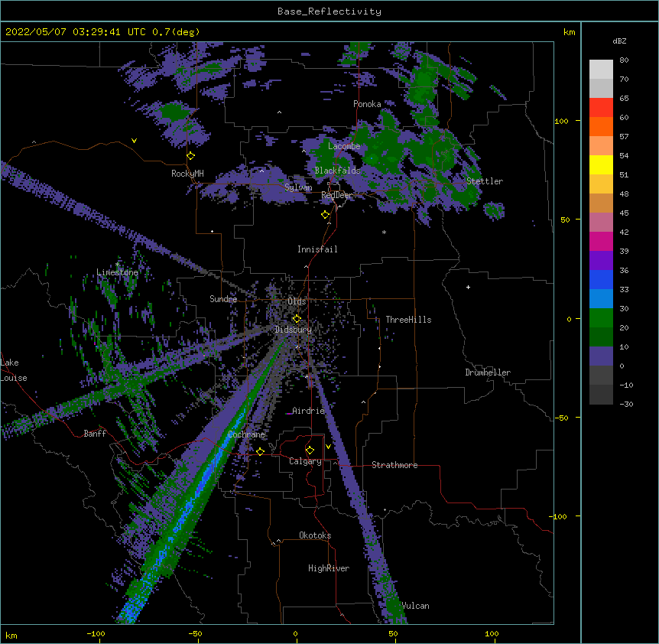Click the Sylvan label
659x644 pixels.
298,187
